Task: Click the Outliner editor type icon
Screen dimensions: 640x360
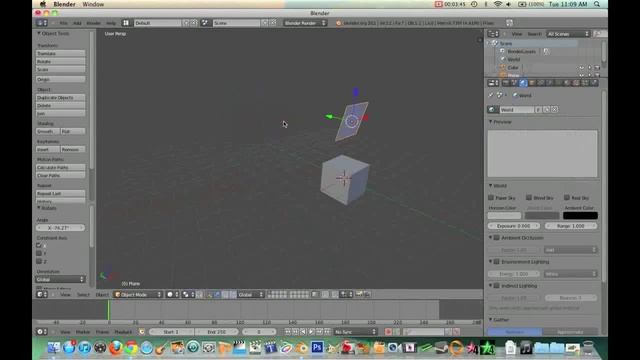Action: (x=493, y=34)
